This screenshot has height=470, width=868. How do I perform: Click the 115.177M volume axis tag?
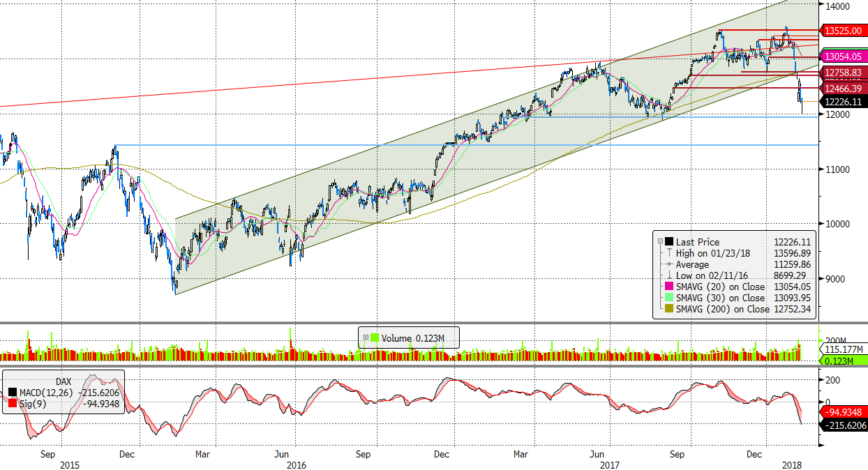pyautogui.click(x=843, y=350)
